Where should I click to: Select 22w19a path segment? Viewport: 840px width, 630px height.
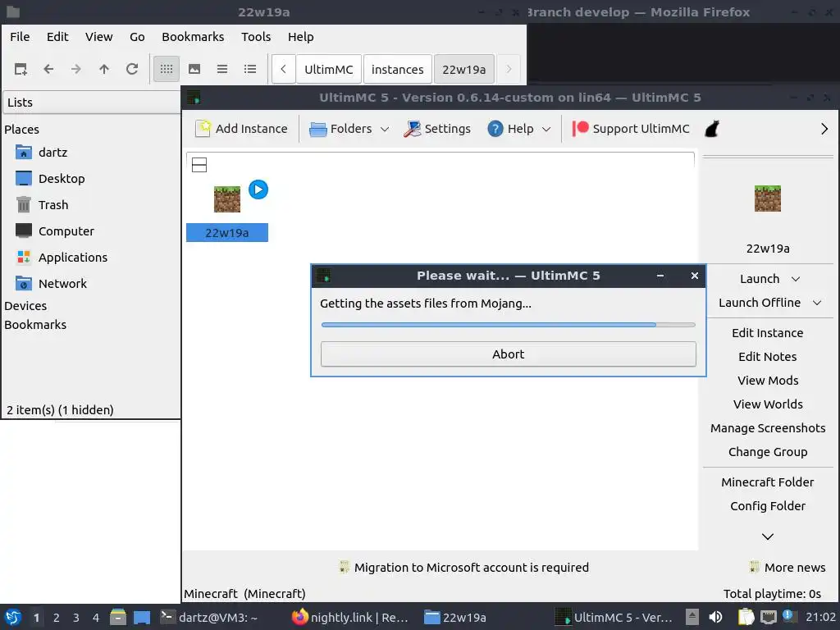(x=464, y=69)
